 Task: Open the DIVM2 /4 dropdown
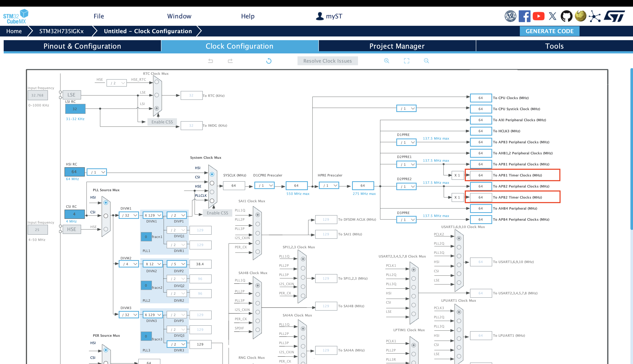point(129,264)
